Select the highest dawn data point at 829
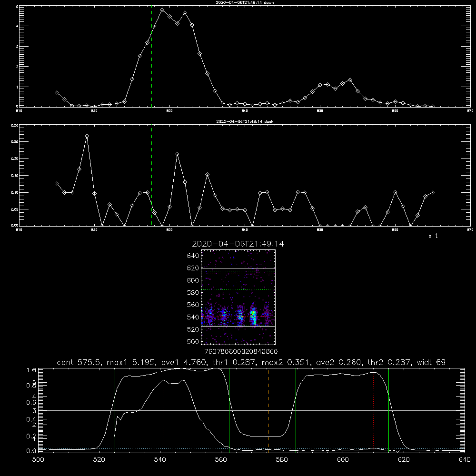The height and width of the screenshot is (476, 476). [x=162, y=10]
